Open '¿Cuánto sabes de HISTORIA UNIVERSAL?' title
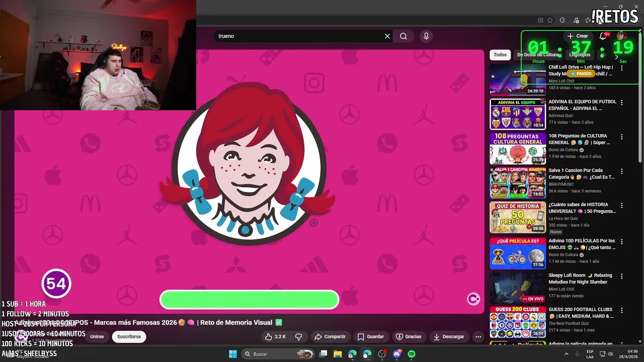644x362 pixels. (582, 208)
